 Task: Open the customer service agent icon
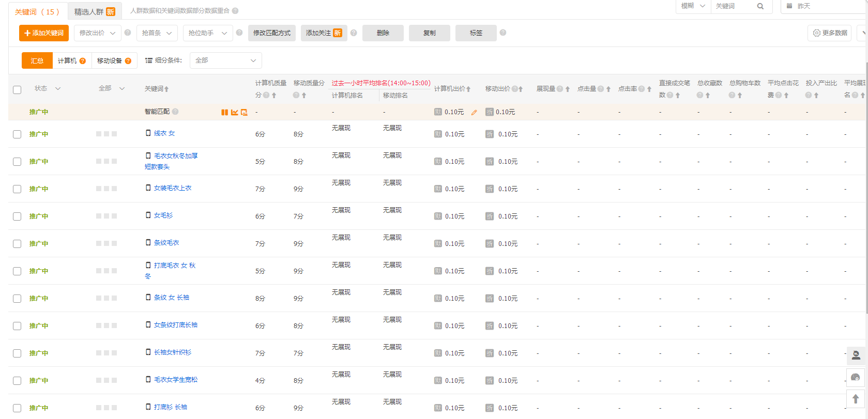point(856,355)
